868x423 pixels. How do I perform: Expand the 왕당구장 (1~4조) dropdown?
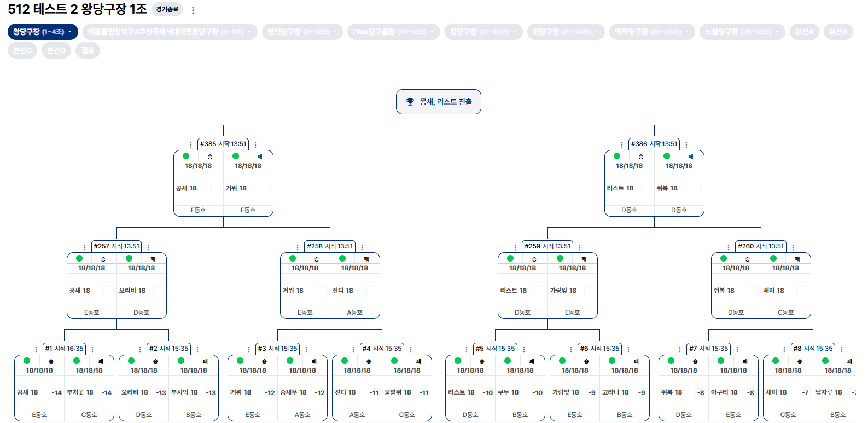43,32
